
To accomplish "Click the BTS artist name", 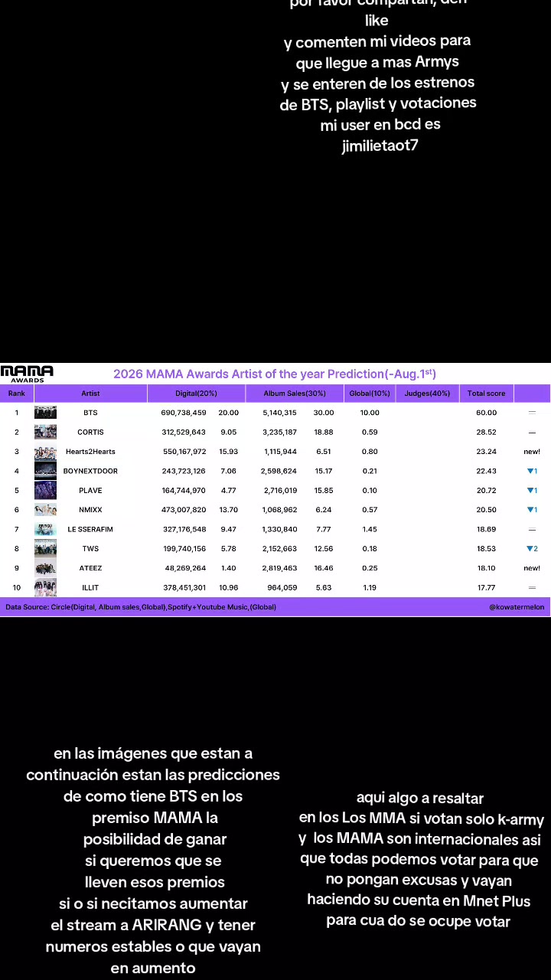I will pyautogui.click(x=90, y=413).
